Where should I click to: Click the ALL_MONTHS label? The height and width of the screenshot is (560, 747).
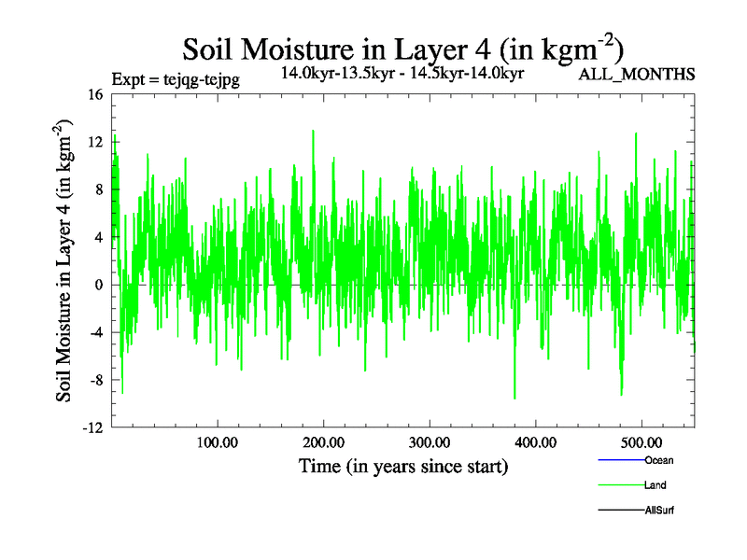click(637, 75)
